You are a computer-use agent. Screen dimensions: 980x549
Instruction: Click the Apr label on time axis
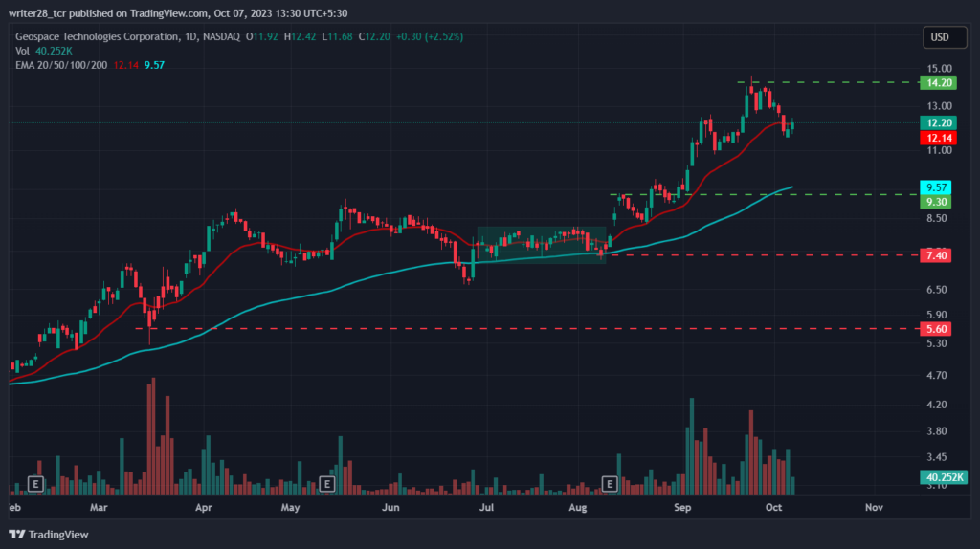click(204, 507)
